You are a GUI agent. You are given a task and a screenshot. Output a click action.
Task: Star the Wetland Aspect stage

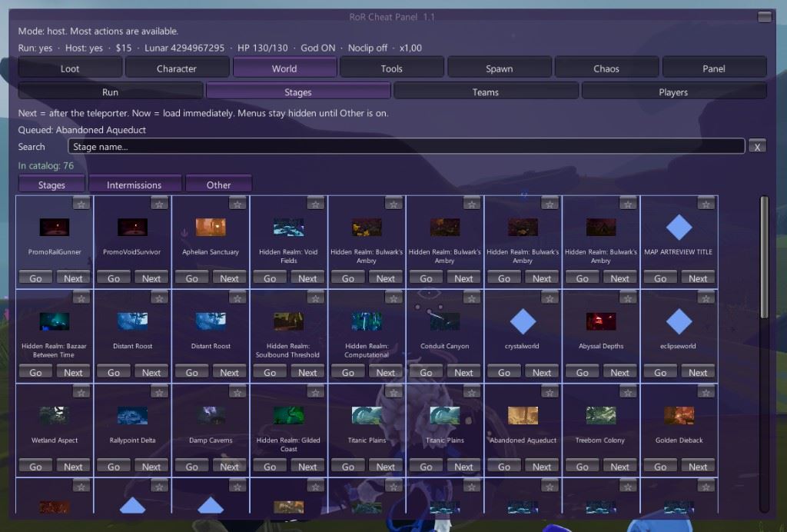point(81,392)
